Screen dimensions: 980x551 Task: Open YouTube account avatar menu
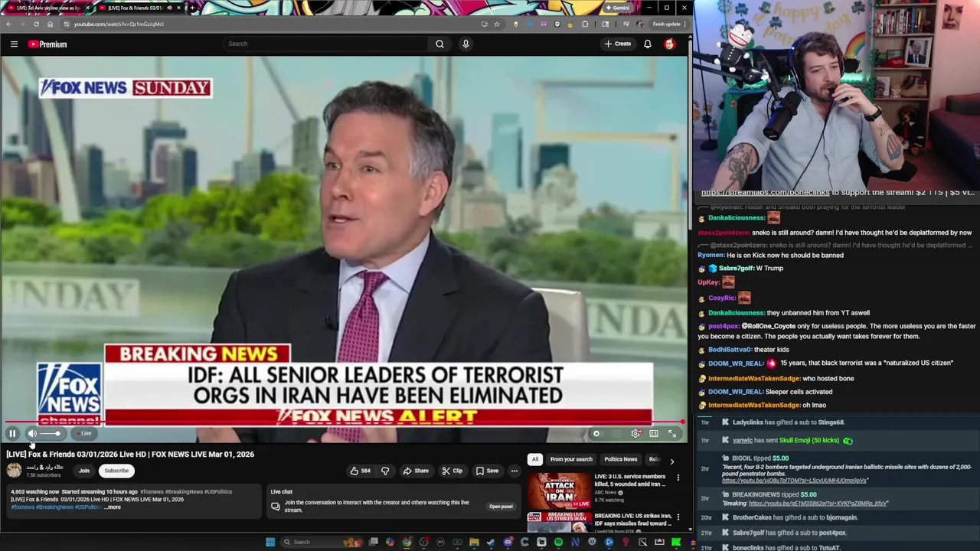click(670, 44)
